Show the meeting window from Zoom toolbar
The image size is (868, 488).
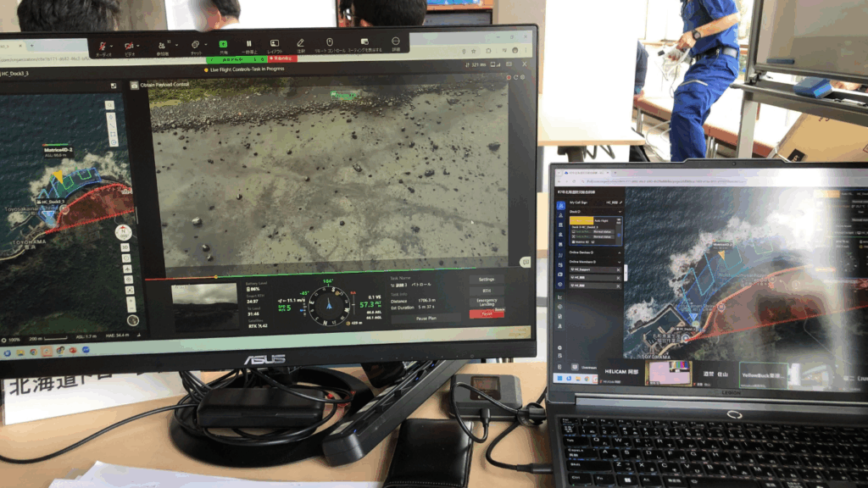pyautogui.click(x=364, y=42)
